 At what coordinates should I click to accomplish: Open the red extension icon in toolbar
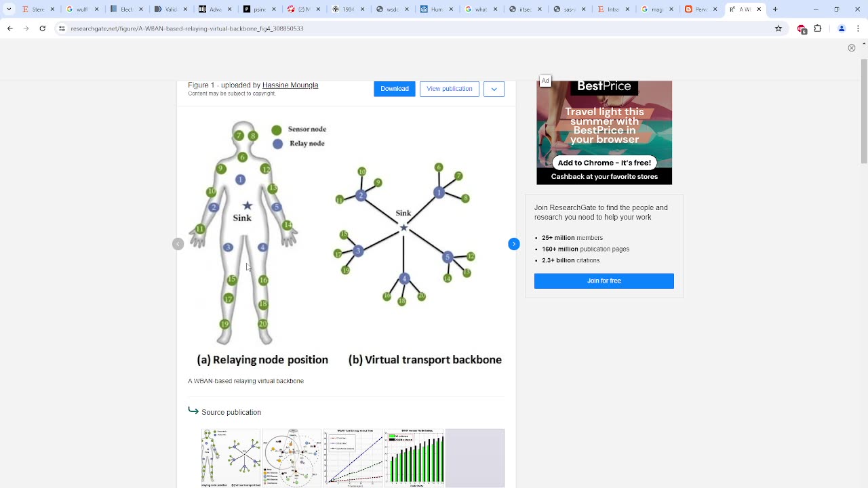coord(802,29)
